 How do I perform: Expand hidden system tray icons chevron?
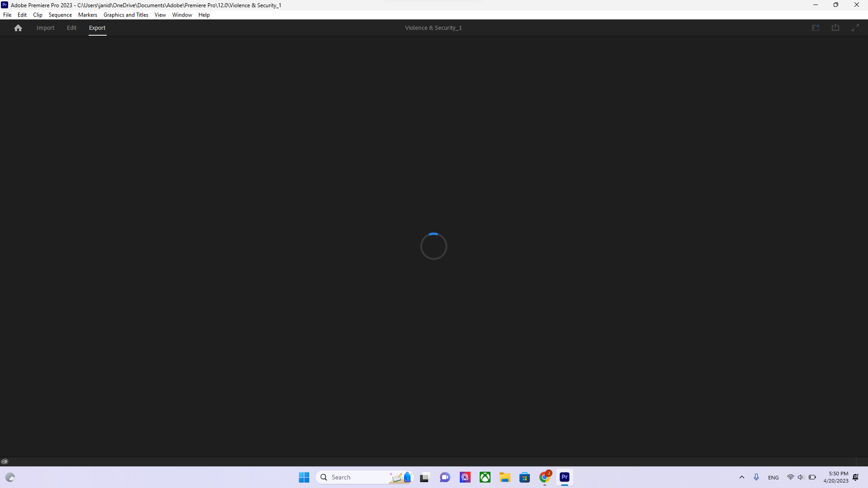[x=742, y=477]
